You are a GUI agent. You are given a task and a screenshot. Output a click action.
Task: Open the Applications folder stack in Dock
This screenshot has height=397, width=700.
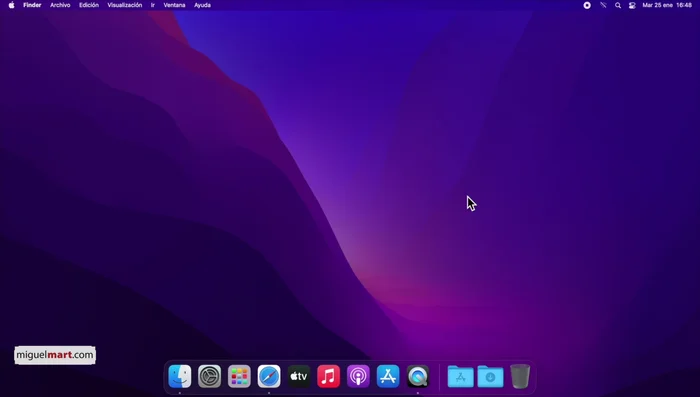pyautogui.click(x=460, y=376)
